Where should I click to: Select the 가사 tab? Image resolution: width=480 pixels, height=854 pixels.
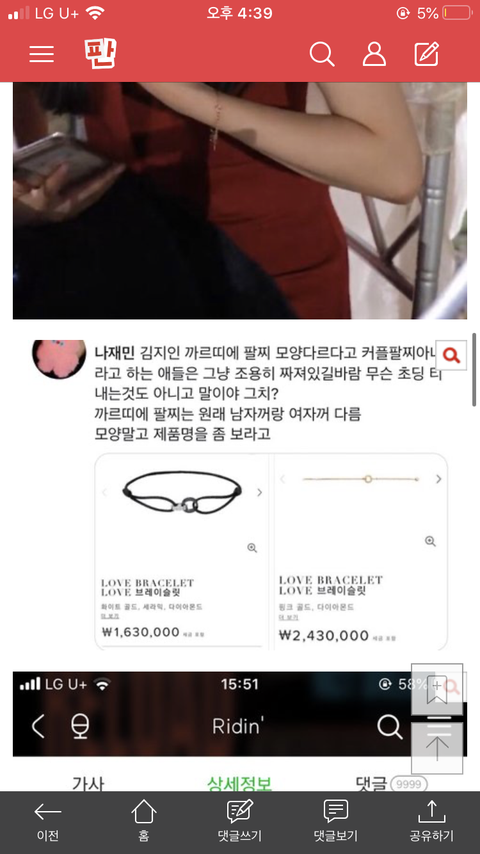[88, 783]
